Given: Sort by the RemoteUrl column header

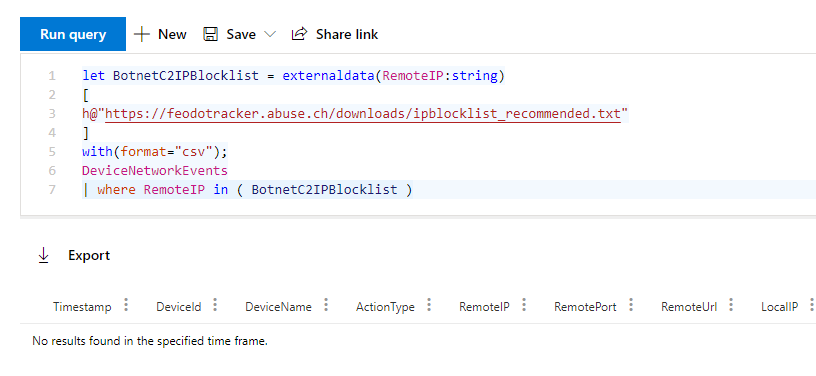Looking at the screenshot, I should point(689,307).
